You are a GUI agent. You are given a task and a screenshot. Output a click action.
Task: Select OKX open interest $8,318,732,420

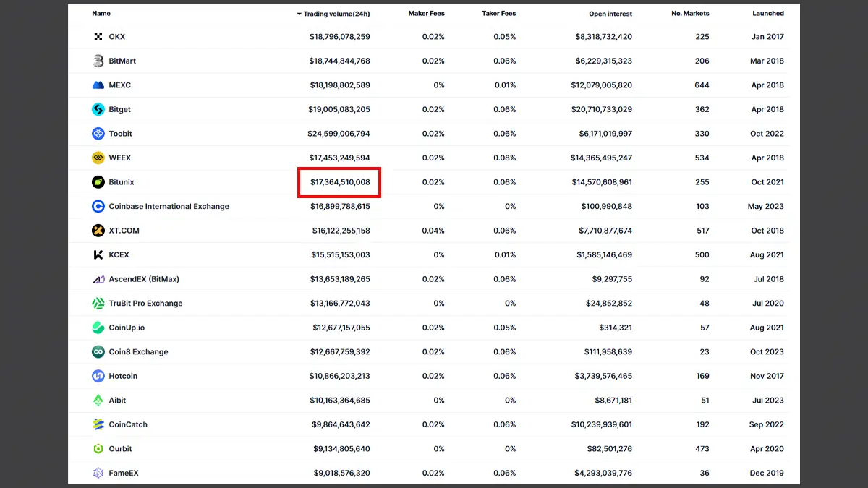604,37
